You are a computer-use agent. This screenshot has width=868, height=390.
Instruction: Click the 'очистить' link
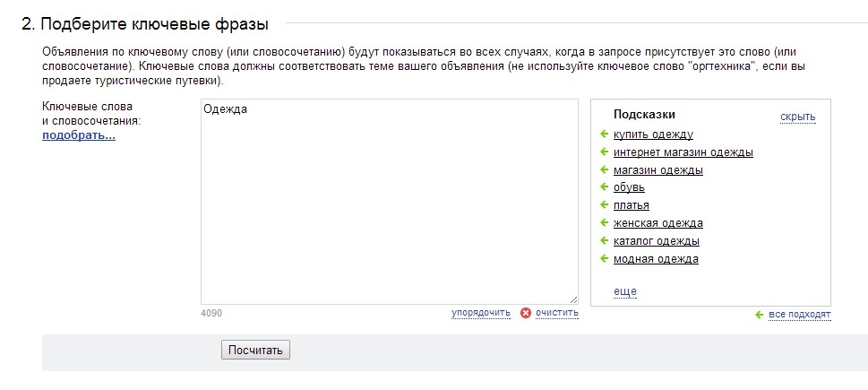click(x=556, y=313)
